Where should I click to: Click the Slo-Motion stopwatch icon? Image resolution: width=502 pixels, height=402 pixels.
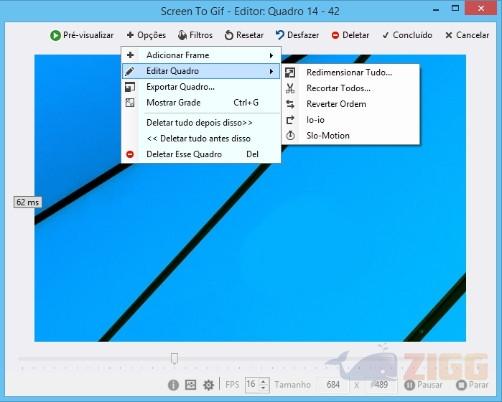[290, 136]
